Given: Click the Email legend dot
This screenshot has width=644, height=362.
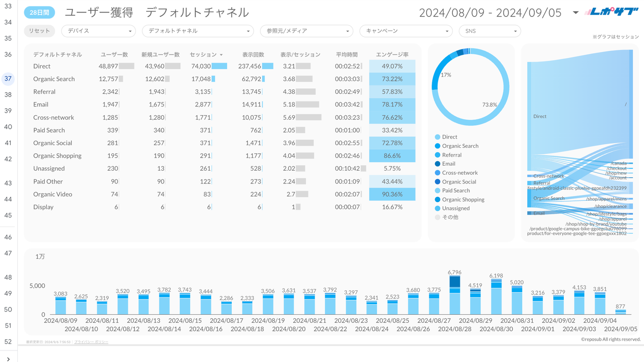Looking at the screenshot, I should 437,164.
